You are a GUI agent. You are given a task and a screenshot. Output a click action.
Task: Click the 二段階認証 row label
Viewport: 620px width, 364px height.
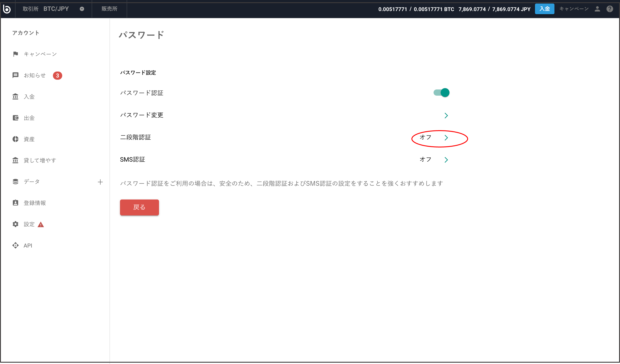point(136,137)
